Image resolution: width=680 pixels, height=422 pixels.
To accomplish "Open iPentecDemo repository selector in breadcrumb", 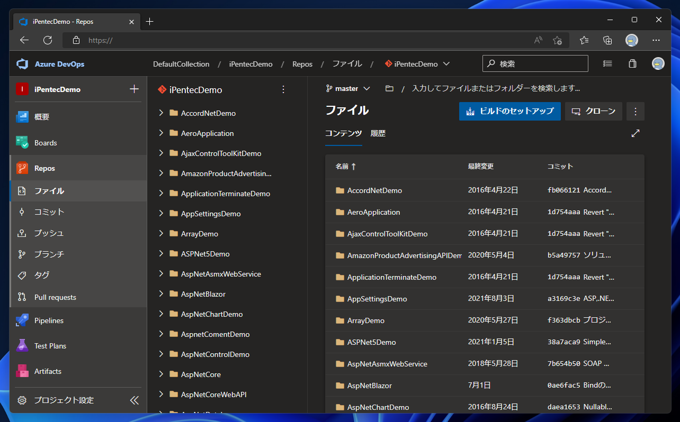I will [417, 64].
